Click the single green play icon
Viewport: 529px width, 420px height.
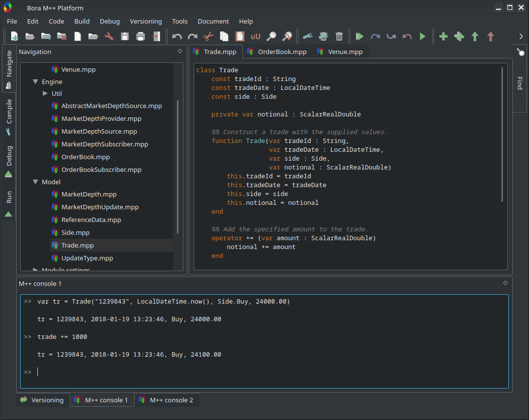[x=422, y=36]
